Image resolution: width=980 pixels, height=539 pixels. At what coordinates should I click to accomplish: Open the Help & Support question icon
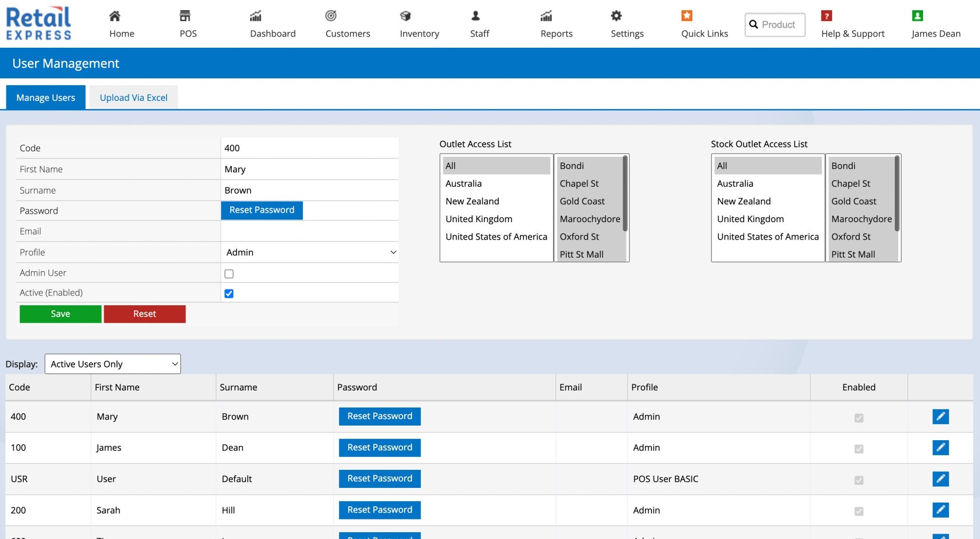(827, 16)
